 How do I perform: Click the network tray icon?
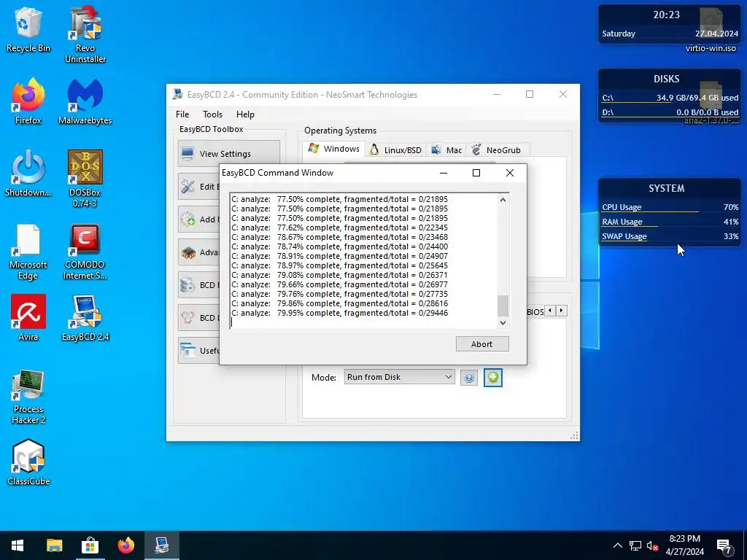635,545
